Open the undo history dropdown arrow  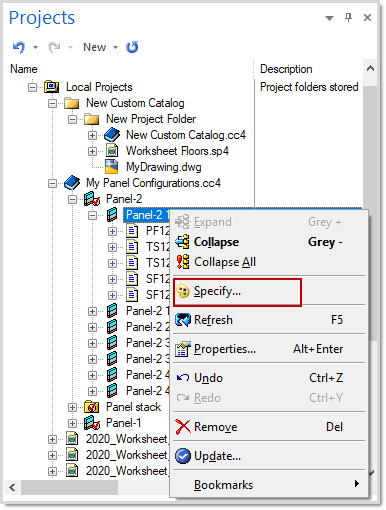coord(35,47)
